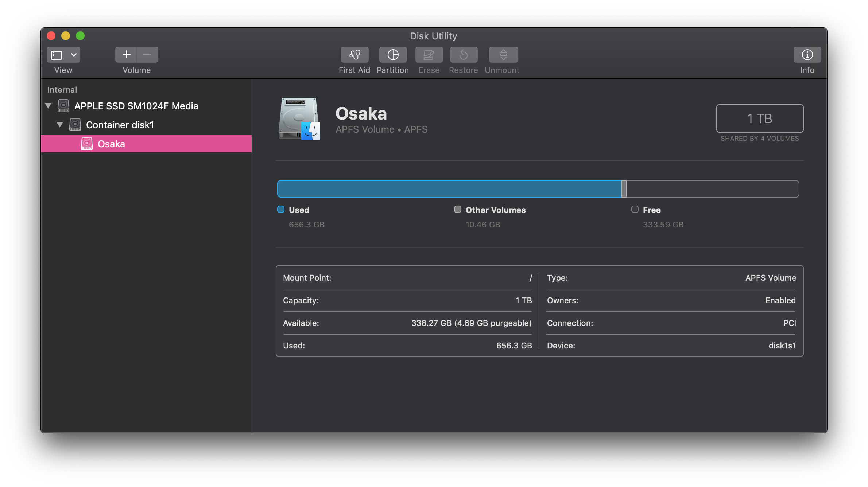
Task: Open the View dropdown chevron
Action: [74, 55]
